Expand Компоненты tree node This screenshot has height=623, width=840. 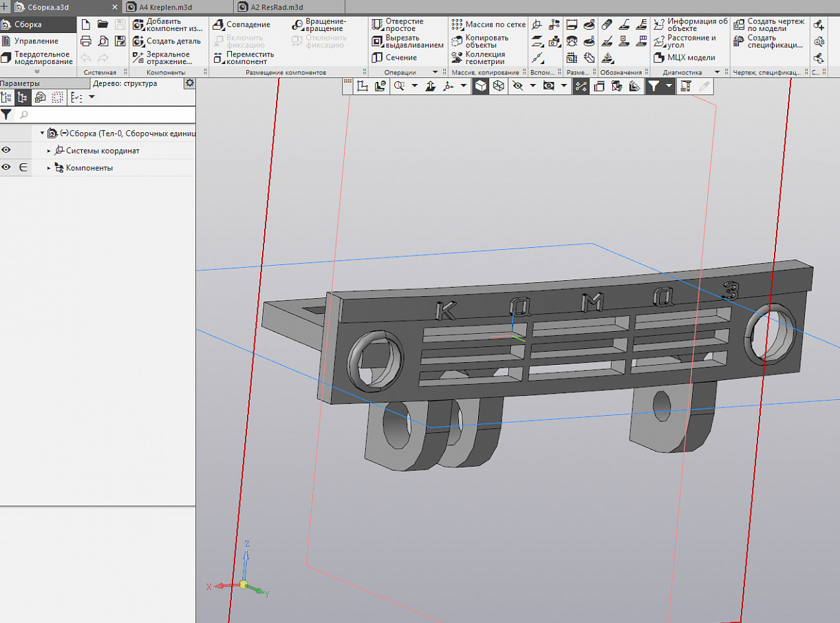(x=49, y=168)
